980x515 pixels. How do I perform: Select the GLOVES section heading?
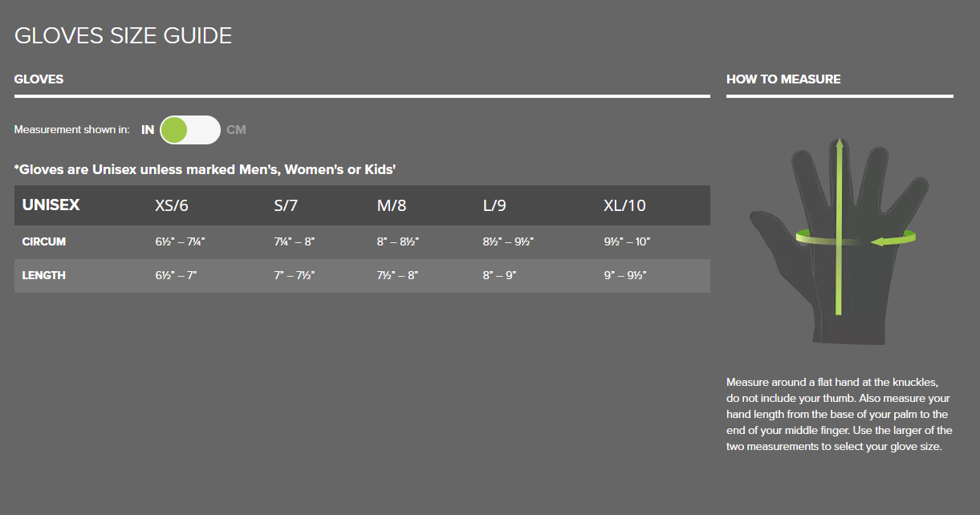(x=39, y=79)
